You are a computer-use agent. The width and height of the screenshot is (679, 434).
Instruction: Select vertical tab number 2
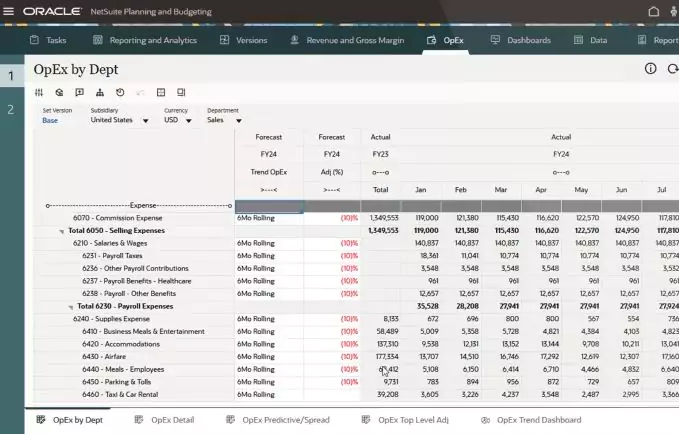point(11,110)
